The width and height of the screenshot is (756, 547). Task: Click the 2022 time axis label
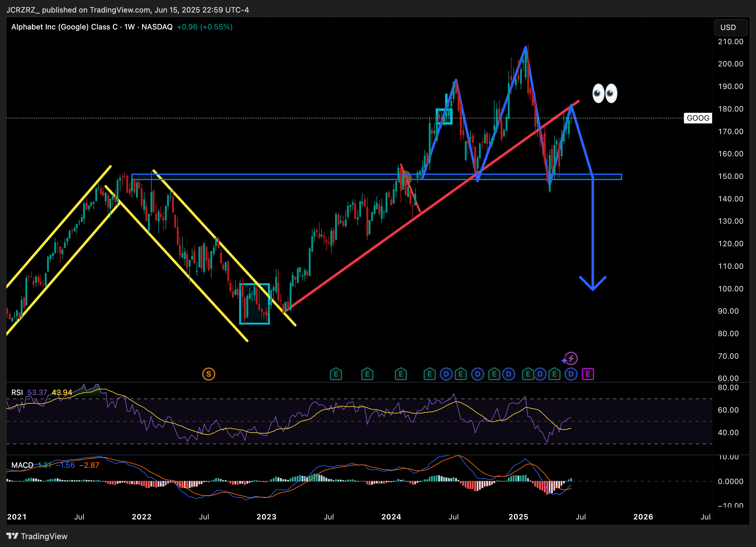click(142, 517)
